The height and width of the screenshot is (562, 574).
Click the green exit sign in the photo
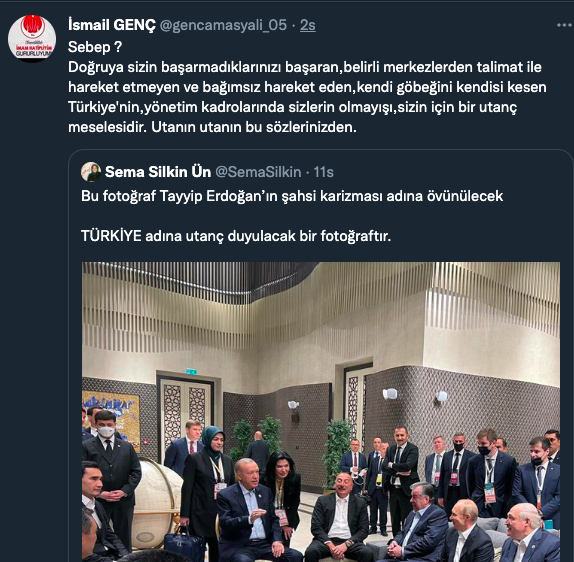(191, 372)
